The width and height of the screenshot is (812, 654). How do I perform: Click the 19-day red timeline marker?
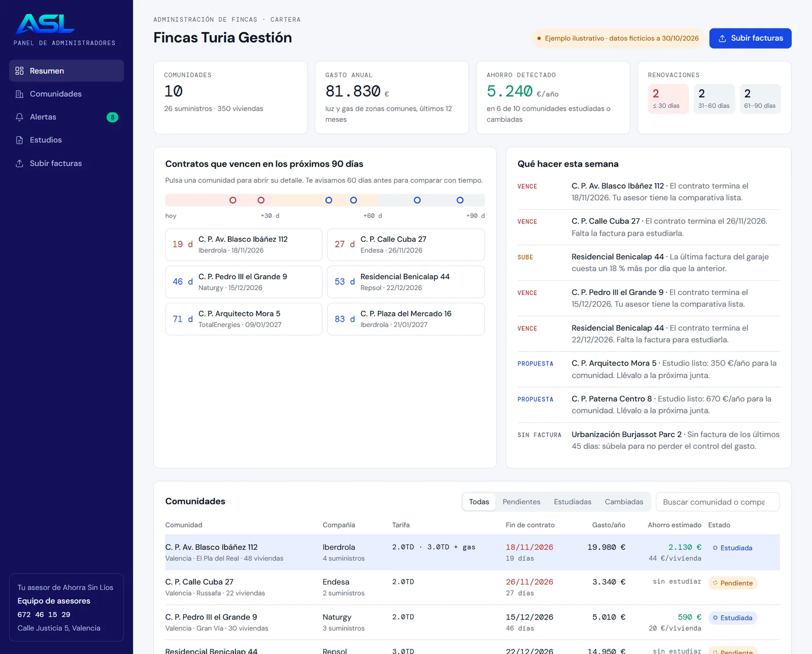(x=233, y=200)
